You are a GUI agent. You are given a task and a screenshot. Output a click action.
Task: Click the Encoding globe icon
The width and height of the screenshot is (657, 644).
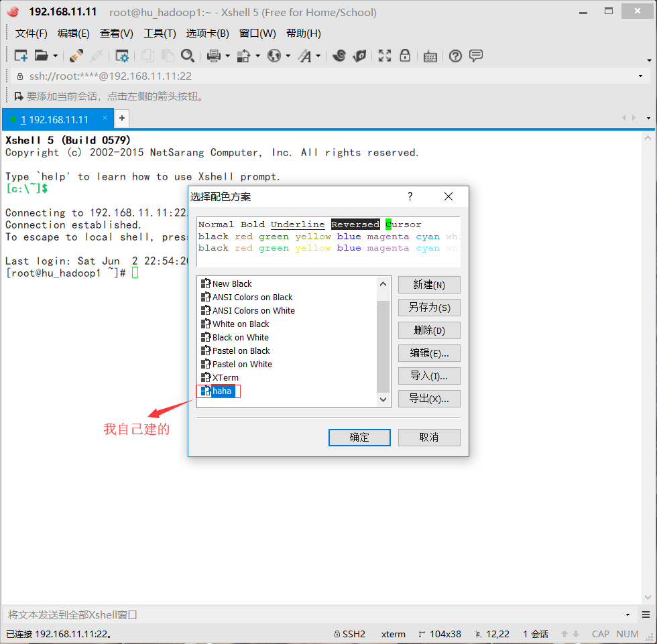(274, 56)
